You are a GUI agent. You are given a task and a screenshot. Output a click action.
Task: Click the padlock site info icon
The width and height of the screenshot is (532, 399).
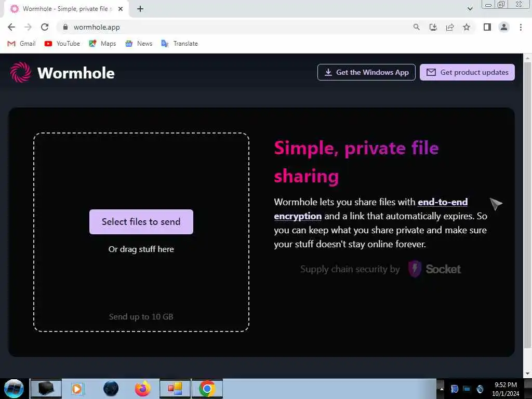[x=65, y=27]
